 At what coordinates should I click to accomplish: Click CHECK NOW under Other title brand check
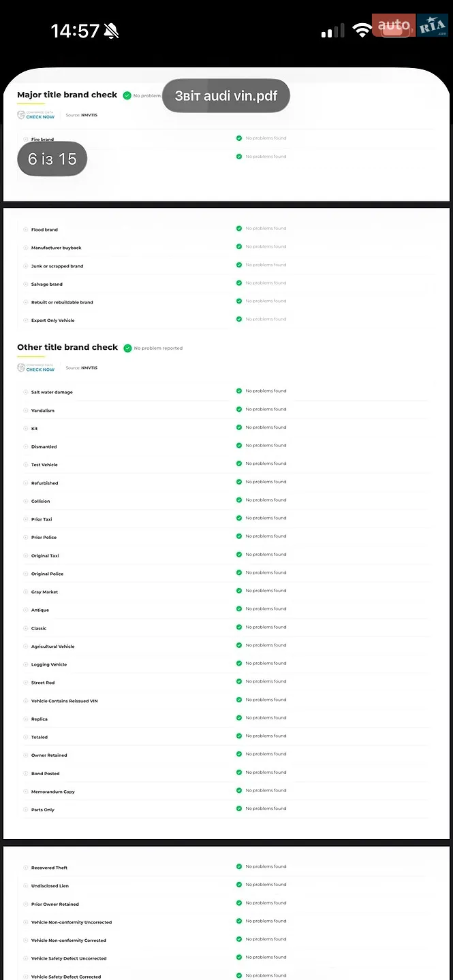click(x=40, y=370)
